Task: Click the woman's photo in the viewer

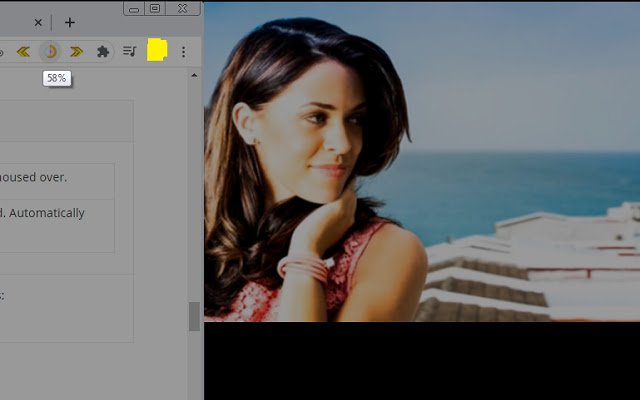Action: point(422,162)
